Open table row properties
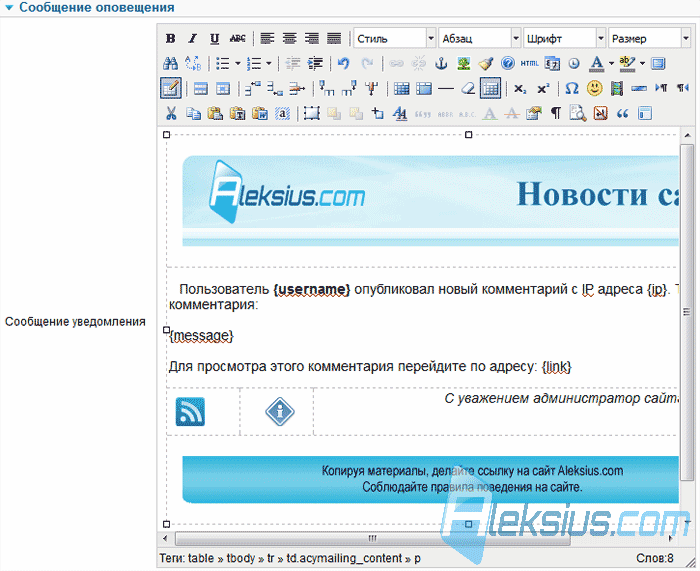700x571 pixels. [201, 88]
